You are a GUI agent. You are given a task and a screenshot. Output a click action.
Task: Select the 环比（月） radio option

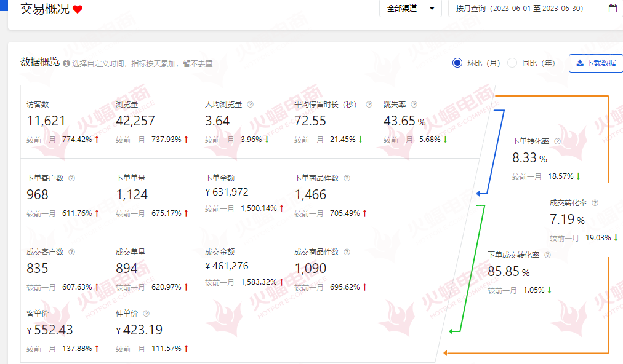457,63
